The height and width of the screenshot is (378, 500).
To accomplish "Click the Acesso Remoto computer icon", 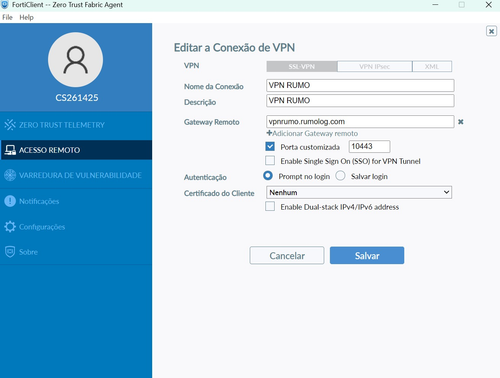I will coord(10,150).
